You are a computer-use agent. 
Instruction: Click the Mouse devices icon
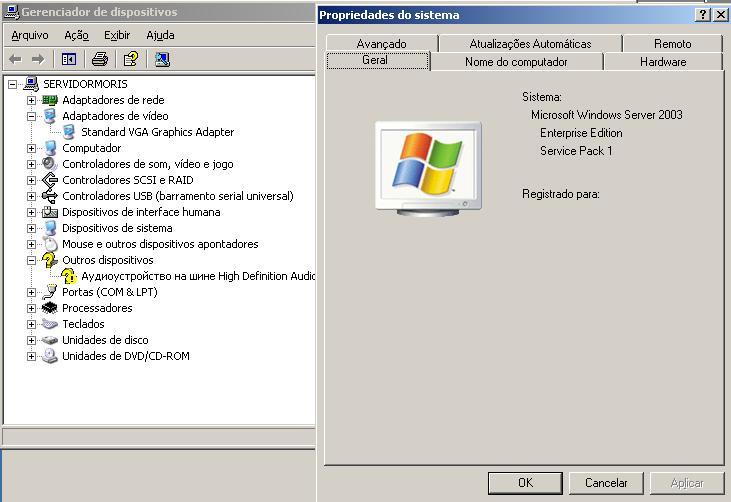50,244
